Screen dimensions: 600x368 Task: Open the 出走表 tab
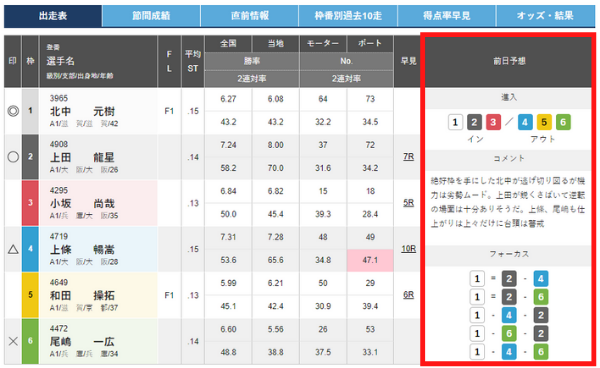coord(53,16)
